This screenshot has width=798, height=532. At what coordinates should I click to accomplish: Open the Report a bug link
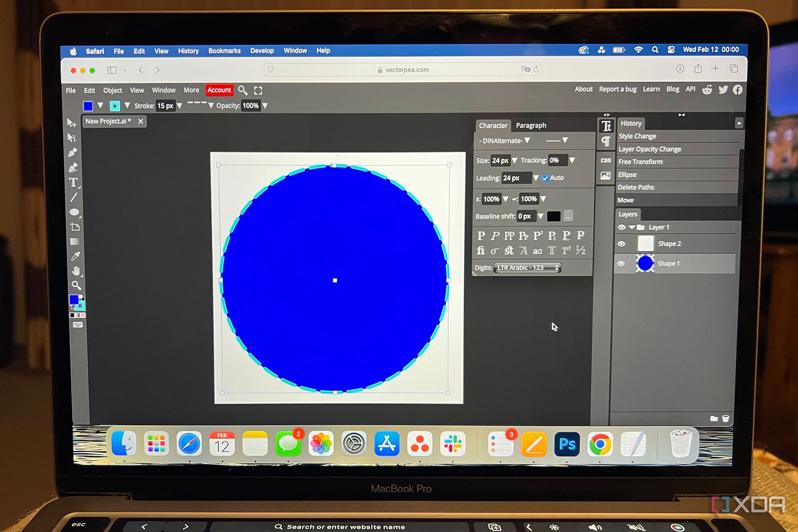coord(617,89)
